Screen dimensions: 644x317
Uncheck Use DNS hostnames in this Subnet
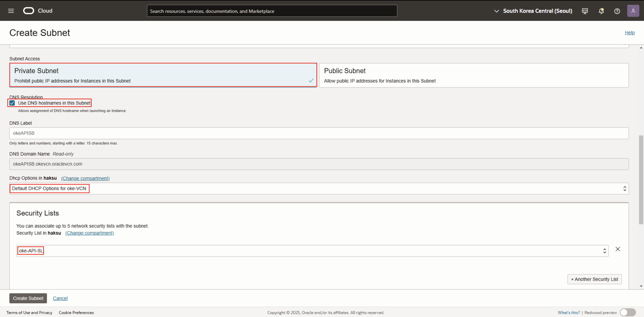point(12,103)
